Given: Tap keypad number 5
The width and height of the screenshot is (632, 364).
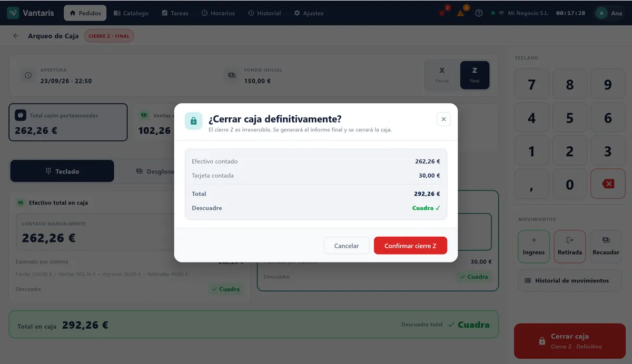Looking at the screenshot, I should (x=570, y=118).
